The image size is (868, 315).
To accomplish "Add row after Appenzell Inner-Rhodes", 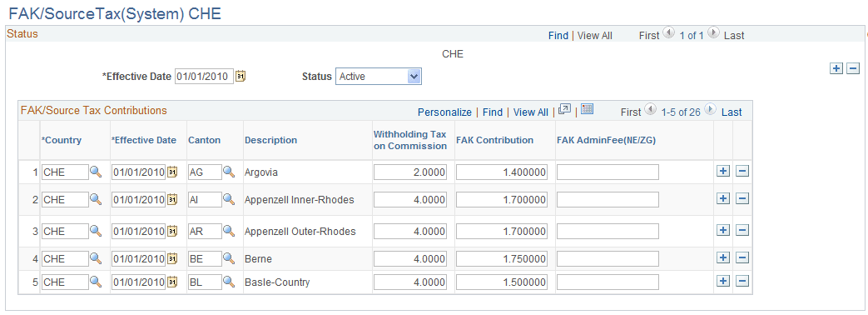I will 722,198.
